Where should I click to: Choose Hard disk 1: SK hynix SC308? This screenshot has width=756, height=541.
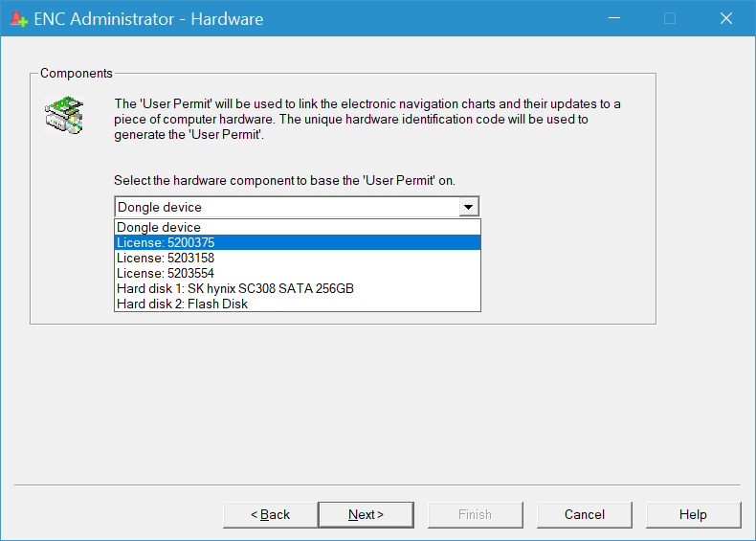click(235, 289)
